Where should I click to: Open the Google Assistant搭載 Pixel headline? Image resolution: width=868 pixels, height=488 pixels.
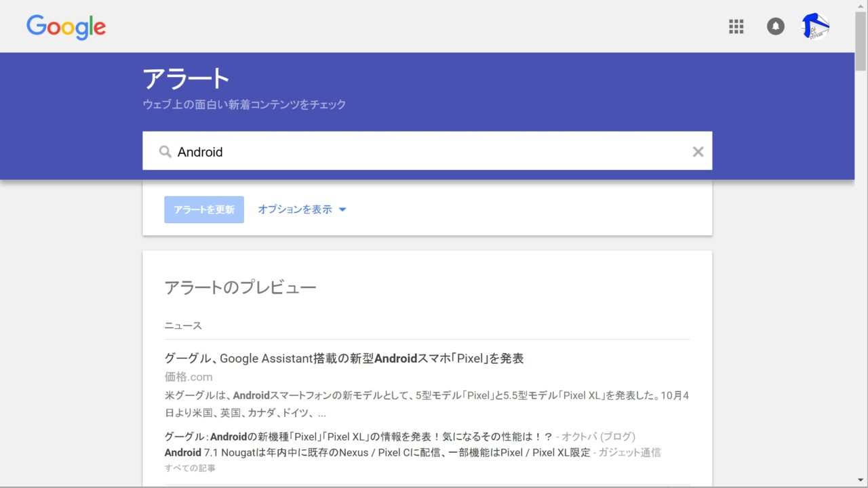coord(344,359)
